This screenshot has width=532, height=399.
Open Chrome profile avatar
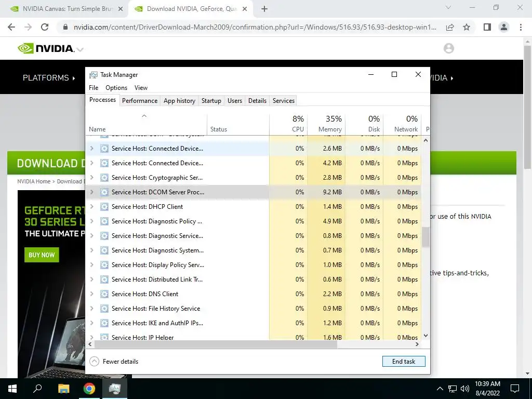(x=504, y=27)
